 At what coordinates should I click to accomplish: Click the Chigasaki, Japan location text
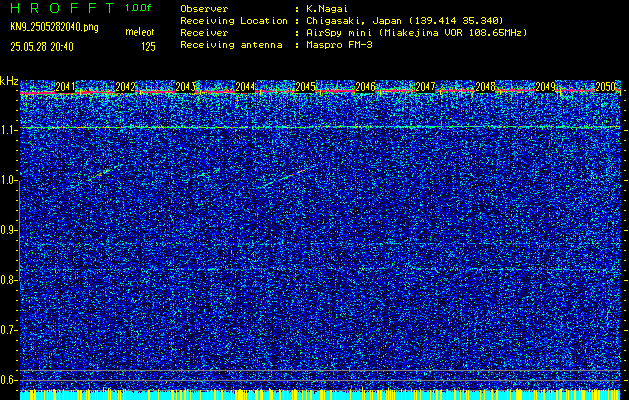[405, 21]
